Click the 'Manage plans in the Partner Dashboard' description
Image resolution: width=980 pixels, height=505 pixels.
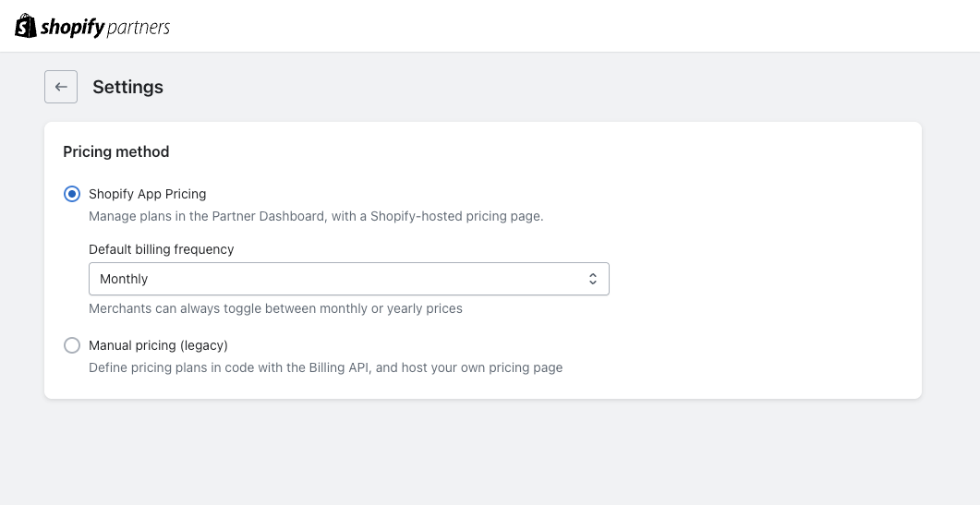point(316,216)
